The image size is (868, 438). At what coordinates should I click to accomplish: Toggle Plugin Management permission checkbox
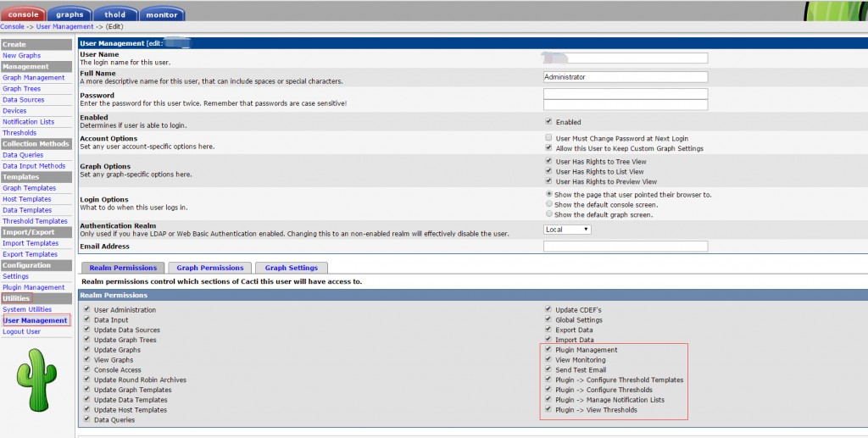(548, 349)
